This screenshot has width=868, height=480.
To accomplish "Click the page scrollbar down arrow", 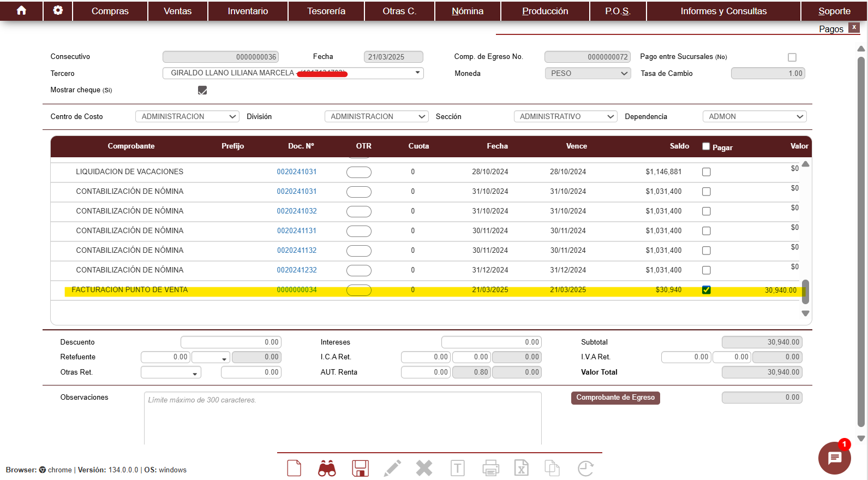I will pos(861,438).
